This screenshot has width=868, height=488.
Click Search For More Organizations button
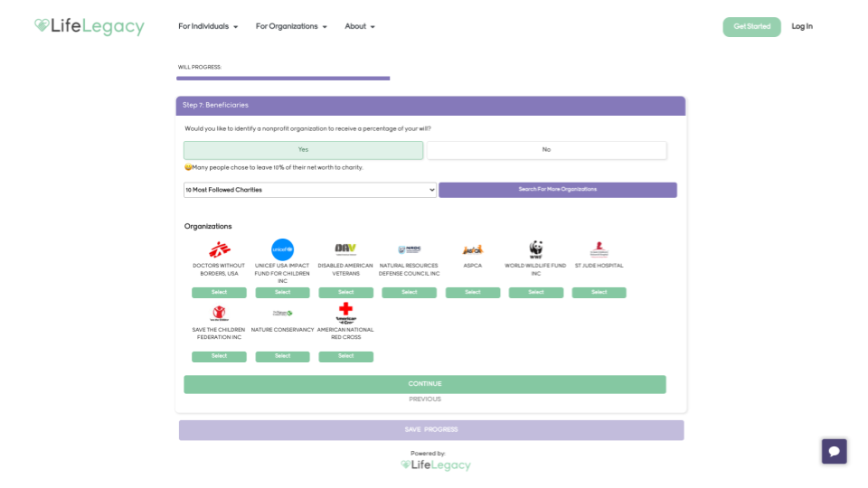click(558, 190)
